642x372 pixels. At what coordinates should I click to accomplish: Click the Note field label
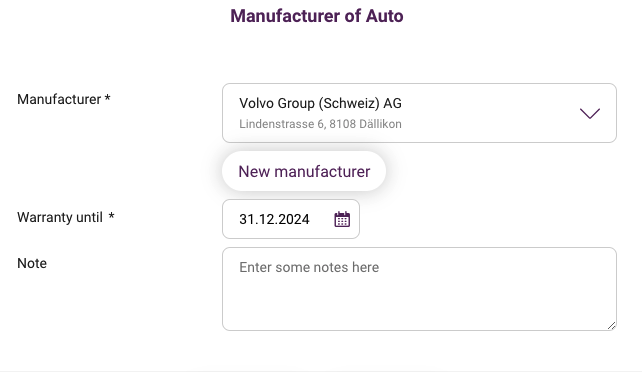point(32,263)
